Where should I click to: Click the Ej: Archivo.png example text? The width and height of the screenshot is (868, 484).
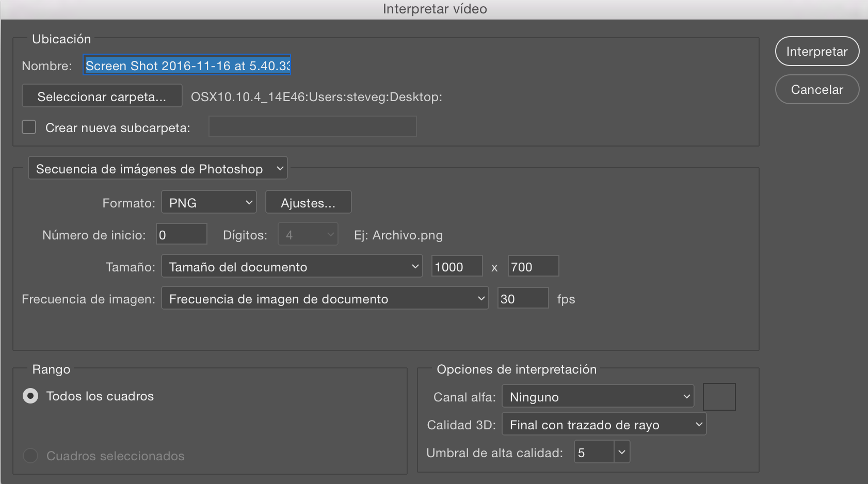[x=398, y=235]
